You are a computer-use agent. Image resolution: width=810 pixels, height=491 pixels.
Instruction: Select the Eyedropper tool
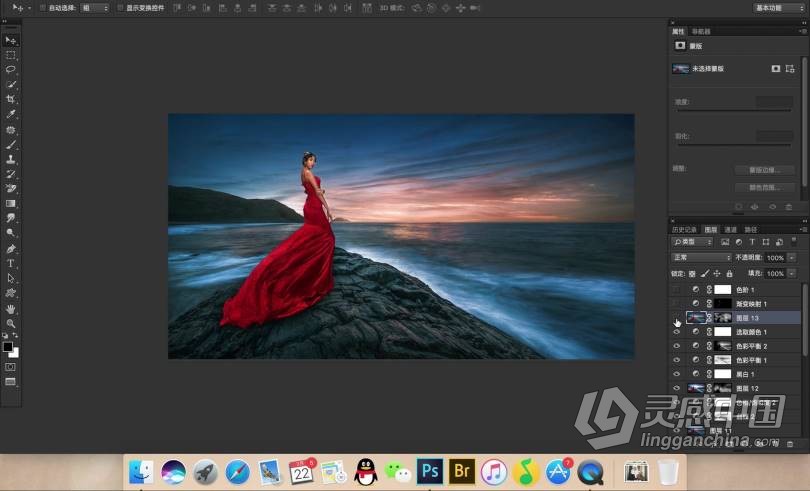pos(10,114)
